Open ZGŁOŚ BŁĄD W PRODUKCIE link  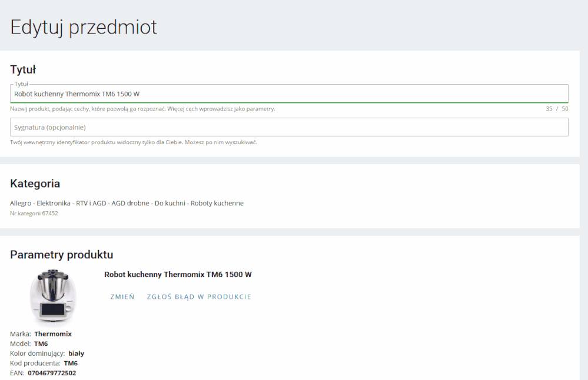point(199,297)
